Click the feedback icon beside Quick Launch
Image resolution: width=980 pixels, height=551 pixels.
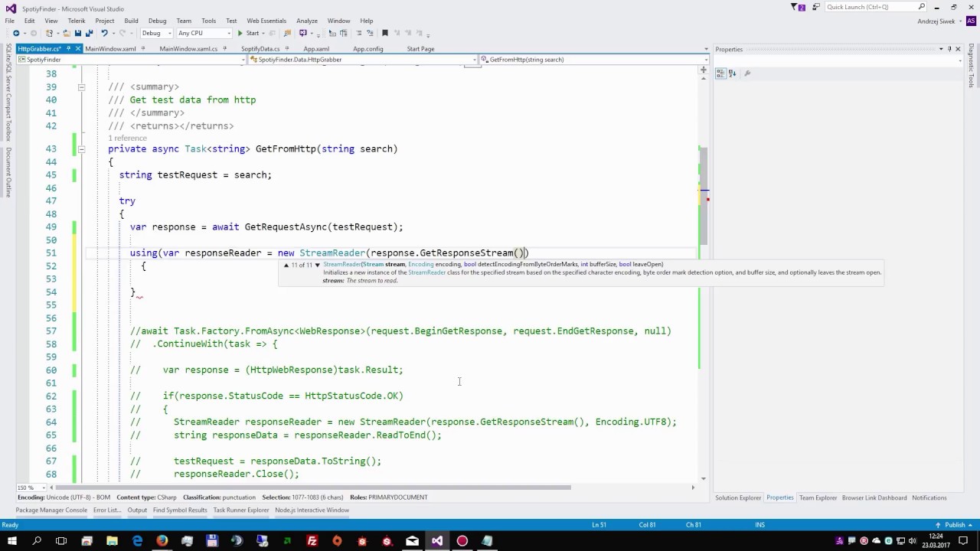[x=816, y=7]
